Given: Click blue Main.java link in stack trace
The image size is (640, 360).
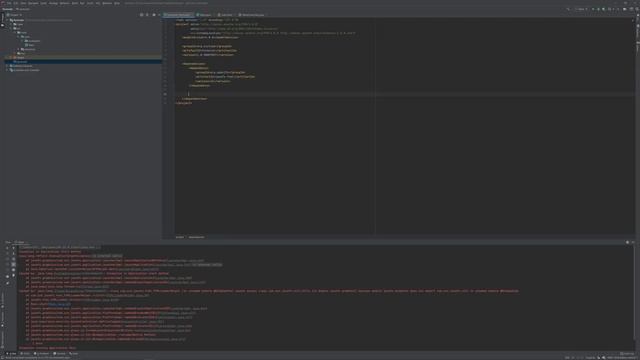Looking at the screenshot, I should 59,304.
